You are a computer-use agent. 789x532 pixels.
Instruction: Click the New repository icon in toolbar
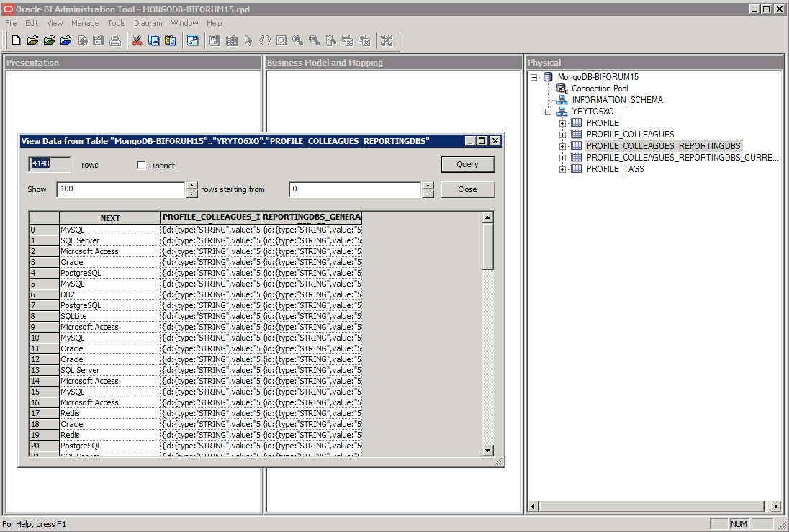point(16,40)
